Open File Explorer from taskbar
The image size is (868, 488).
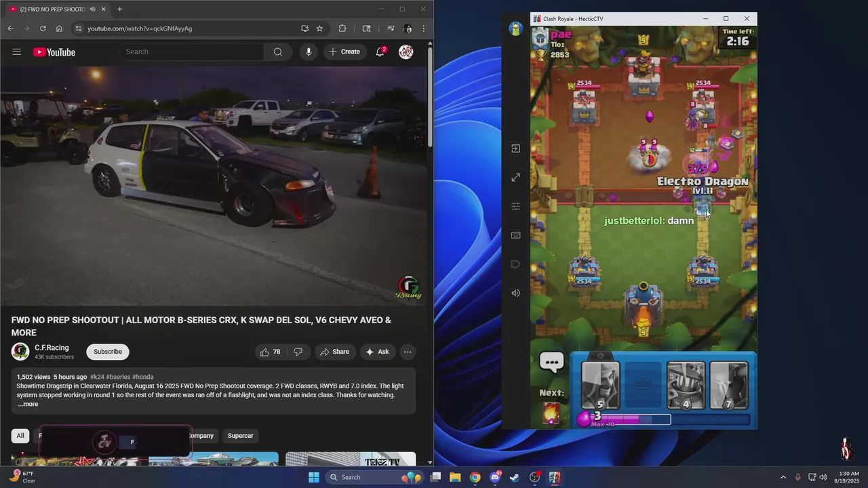click(x=456, y=477)
